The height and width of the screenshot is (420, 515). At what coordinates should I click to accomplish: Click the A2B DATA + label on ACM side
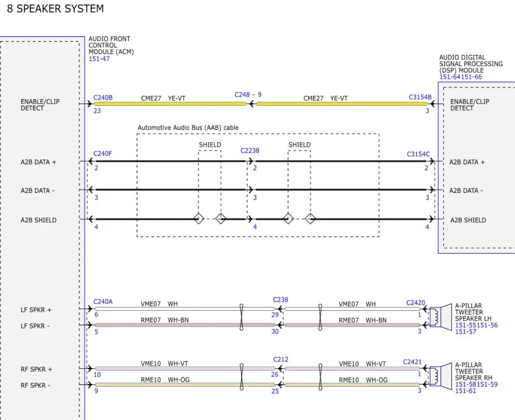point(38,162)
